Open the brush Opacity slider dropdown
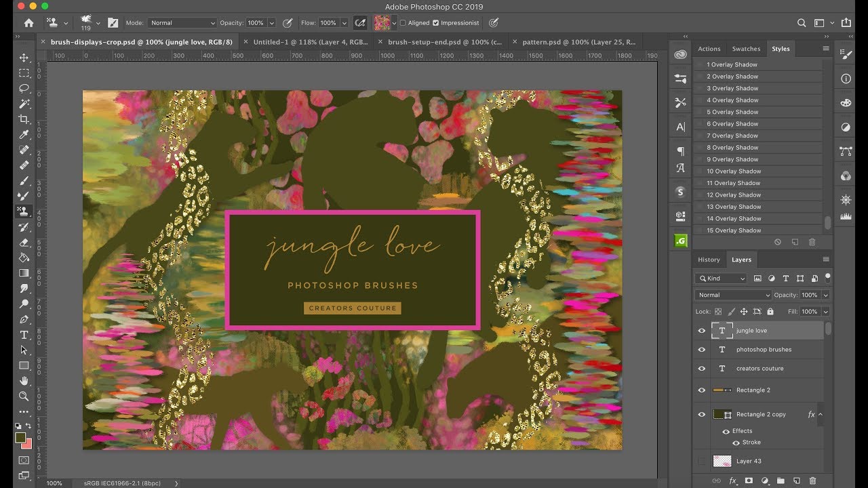 click(272, 22)
